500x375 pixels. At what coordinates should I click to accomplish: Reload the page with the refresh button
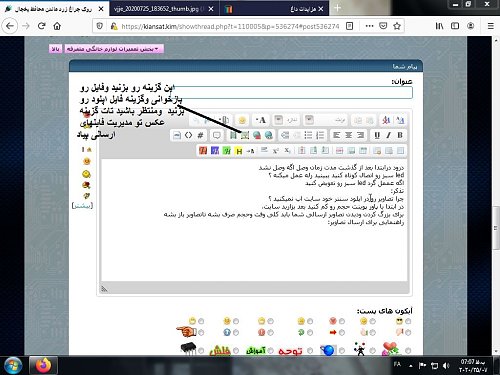[41, 26]
